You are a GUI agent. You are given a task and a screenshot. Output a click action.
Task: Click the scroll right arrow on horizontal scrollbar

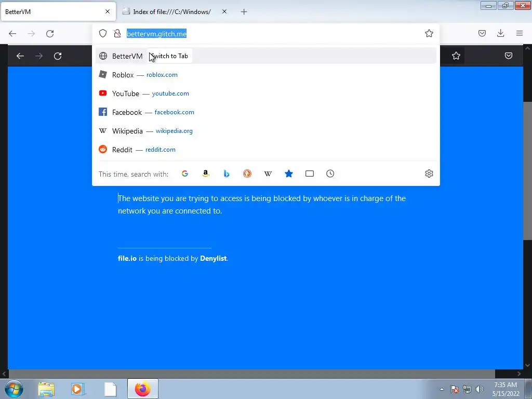pos(519,374)
